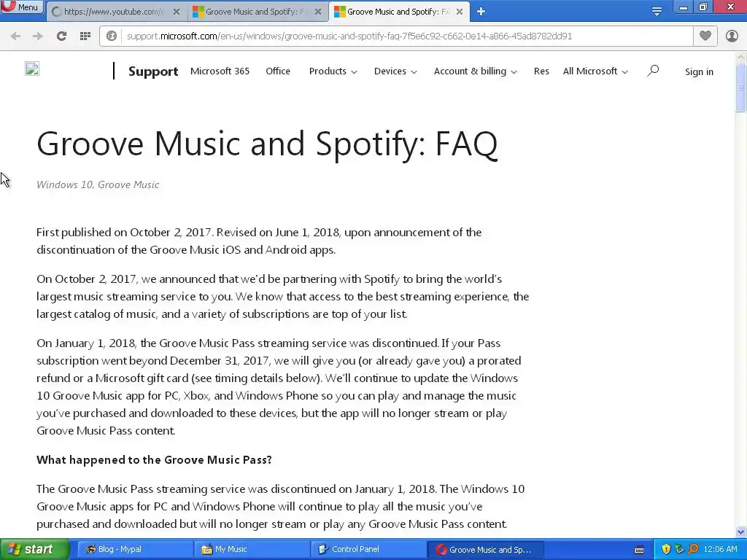Switch to My Music taskbar window

pyautogui.click(x=252, y=550)
